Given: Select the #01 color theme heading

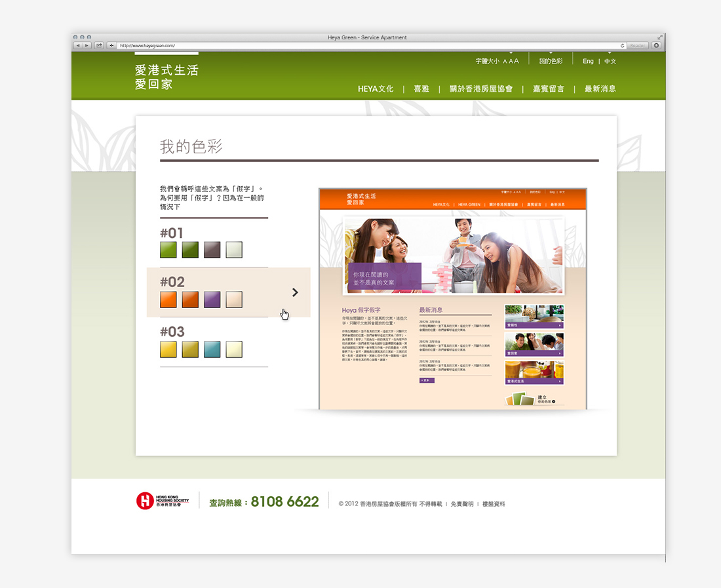Looking at the screenshot, I should click(172, 233).
